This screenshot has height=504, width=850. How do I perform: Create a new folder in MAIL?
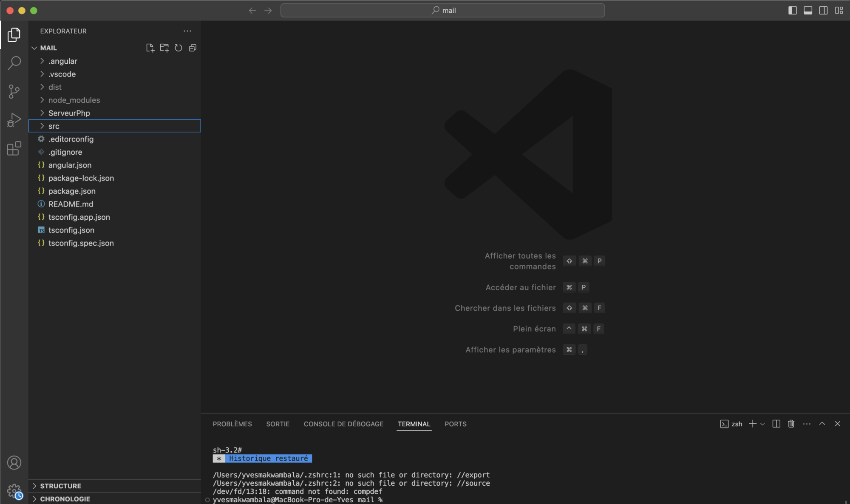click(x=164, y=48)
